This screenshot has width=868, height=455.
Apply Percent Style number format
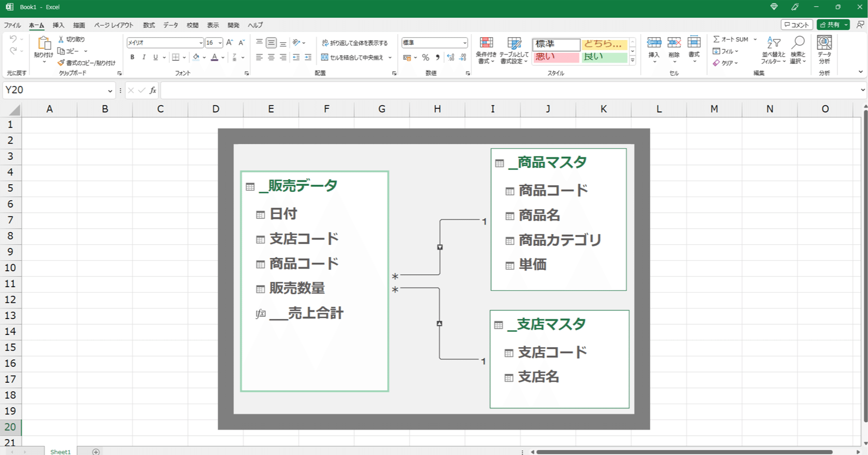coord(426,58)
